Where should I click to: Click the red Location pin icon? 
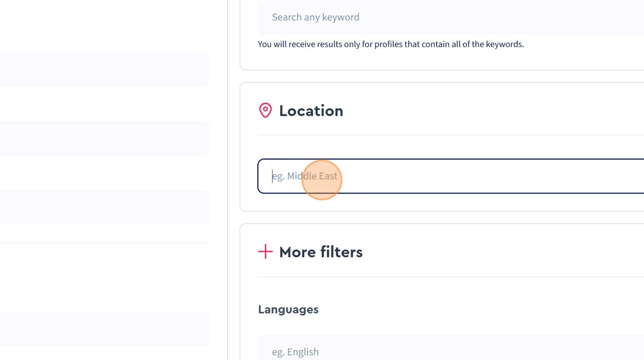click(x=265, y=110)
